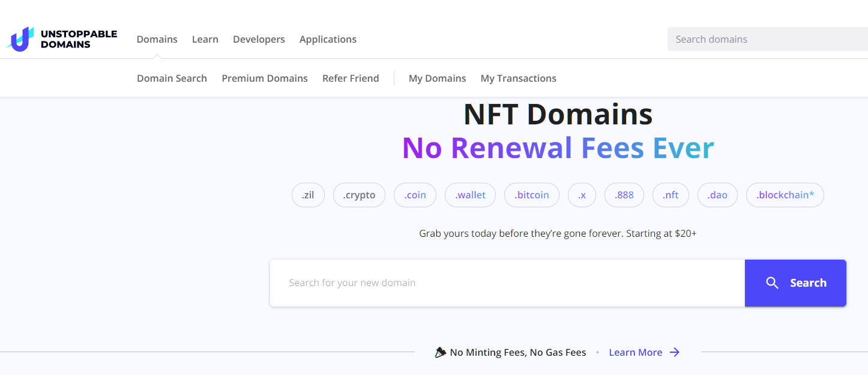Select the .dao domain chip
The width and height of the screenshot is (868, 381).
point(717,195)
